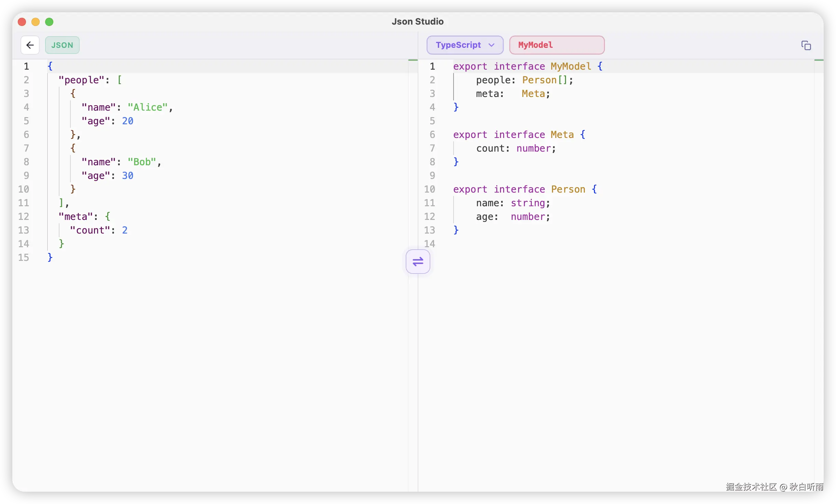Click the JSON format badge

(62, 45)
